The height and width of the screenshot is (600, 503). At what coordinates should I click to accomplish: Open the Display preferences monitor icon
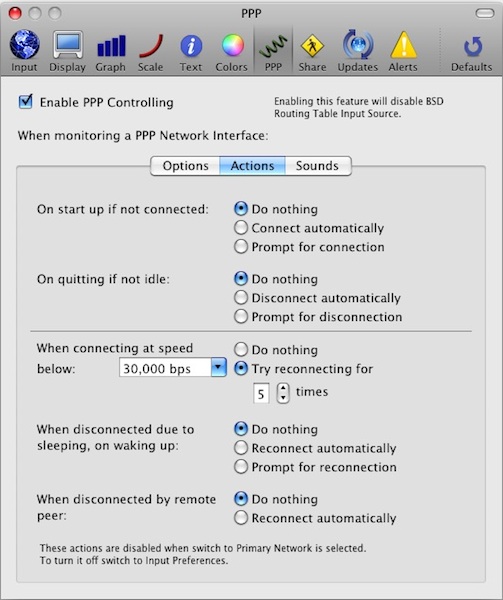pos(68,45)
